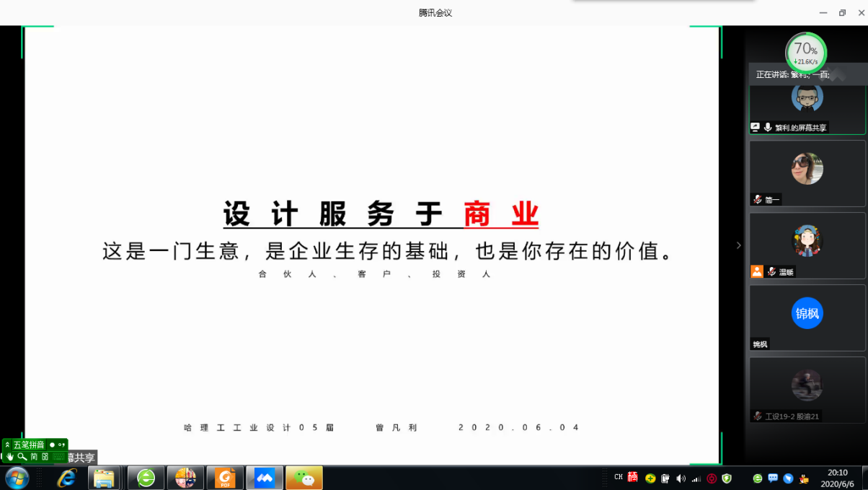Viewport: 868px width, 490px height.
Task: Click the orange host icon on 温暖's tile
Action: click(x=757, y=272)
